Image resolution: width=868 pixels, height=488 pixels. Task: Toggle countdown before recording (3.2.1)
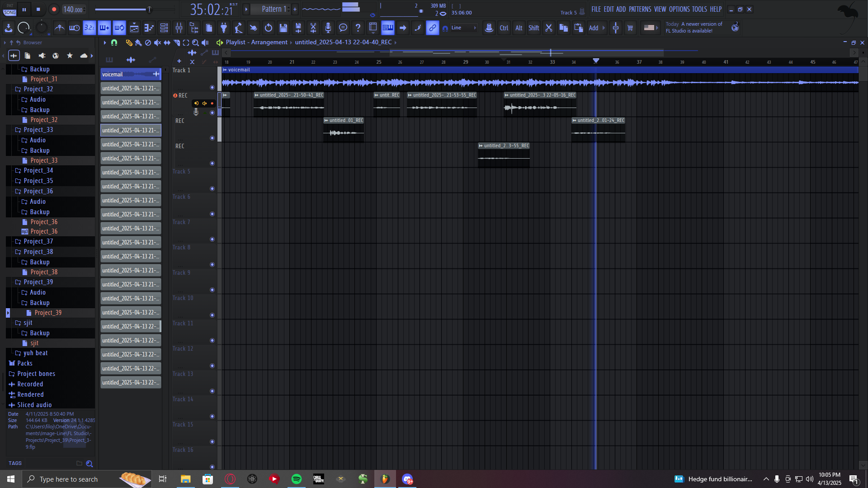point(90,28)
